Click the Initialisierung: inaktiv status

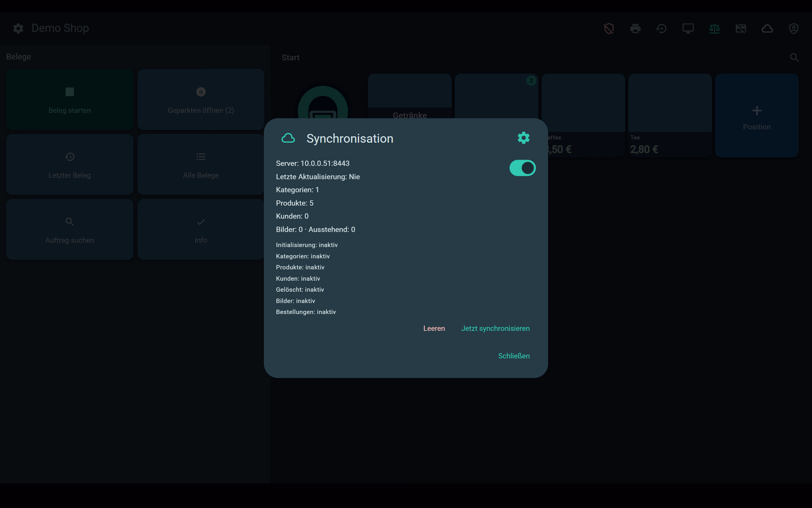click(307, 245)
